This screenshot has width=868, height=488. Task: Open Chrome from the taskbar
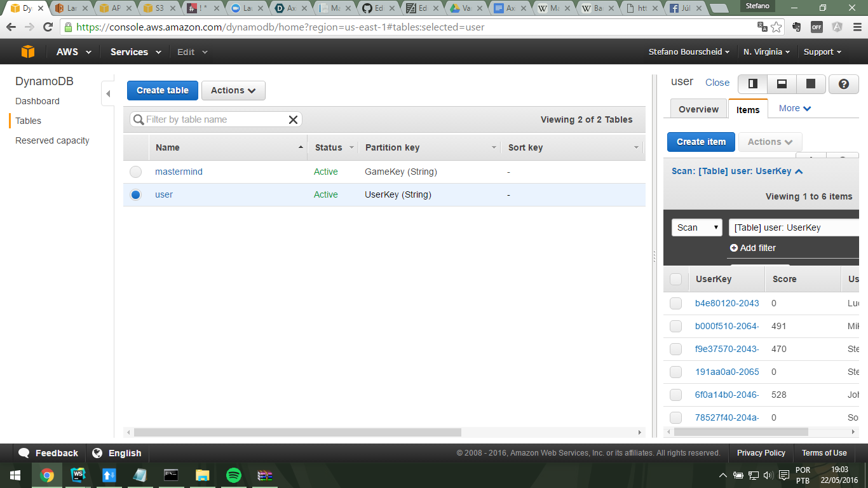click(x=47, y=475)
